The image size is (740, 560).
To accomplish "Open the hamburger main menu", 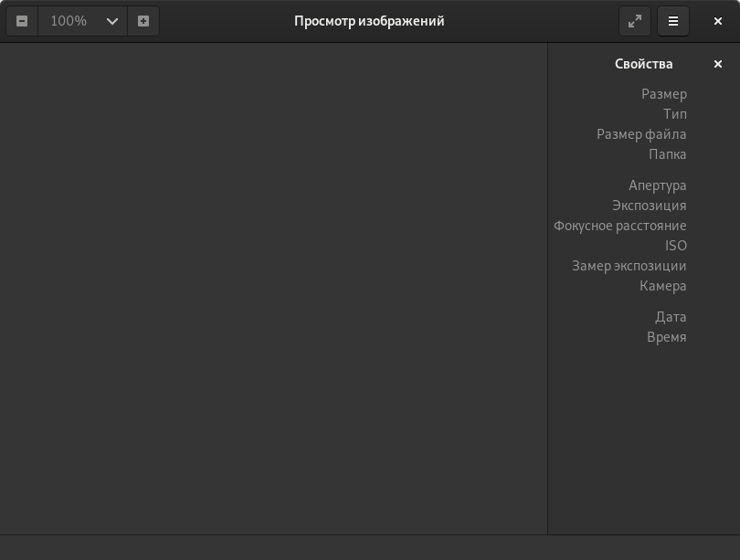I will [x=673, y=21].
